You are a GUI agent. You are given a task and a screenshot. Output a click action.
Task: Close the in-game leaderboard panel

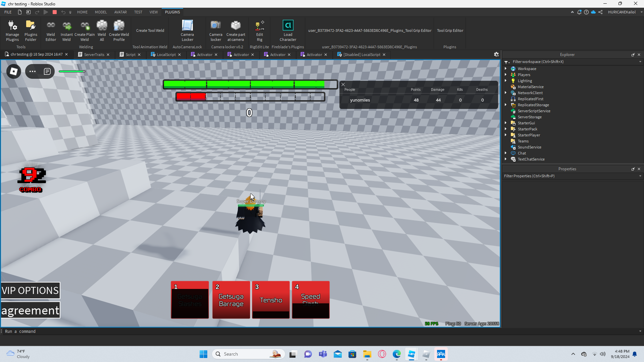pos(343,84)
